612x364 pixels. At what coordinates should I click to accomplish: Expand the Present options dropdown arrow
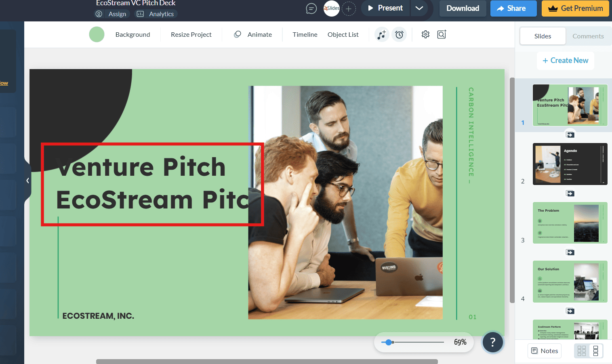pos(419,8)
